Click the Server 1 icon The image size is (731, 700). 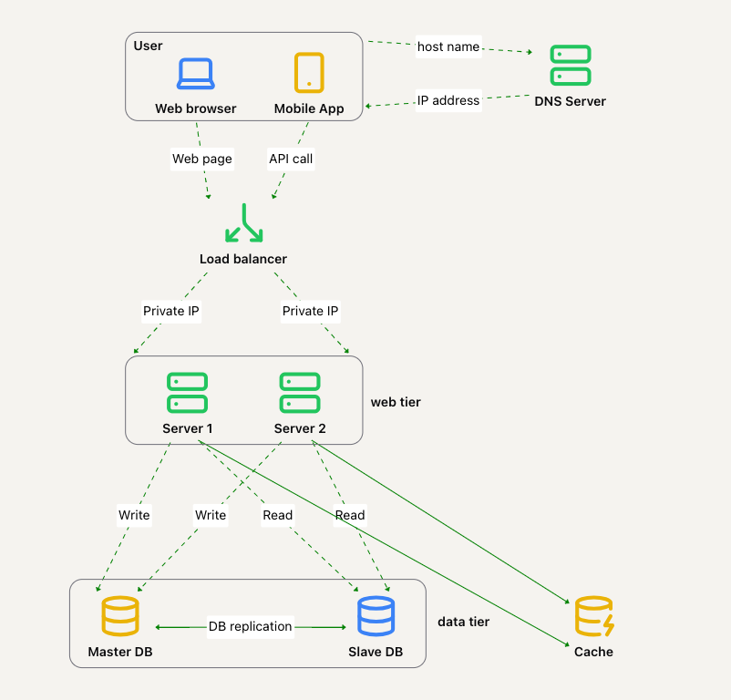tap(187, 392)
